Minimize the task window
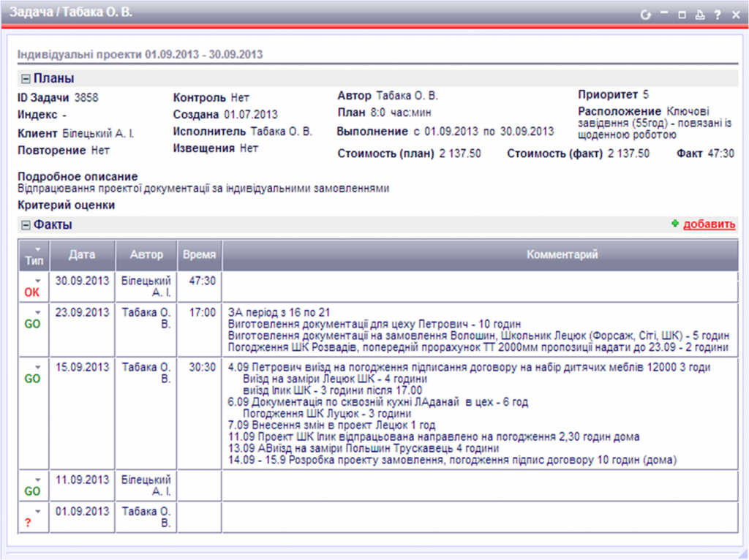This screenshot has height=560, width=749. (x=664, y=13)
